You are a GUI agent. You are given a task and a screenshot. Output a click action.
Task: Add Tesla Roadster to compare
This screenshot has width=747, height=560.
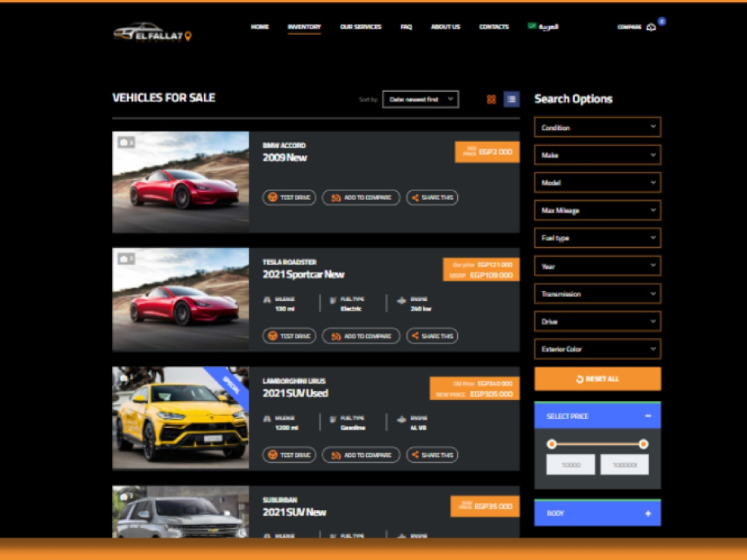click(x=361, y=336)
